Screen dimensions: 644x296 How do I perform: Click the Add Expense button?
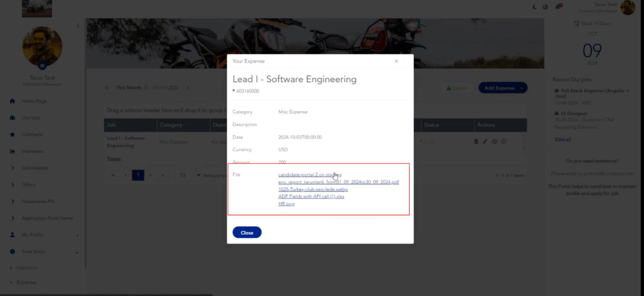(x=503, y=88)
